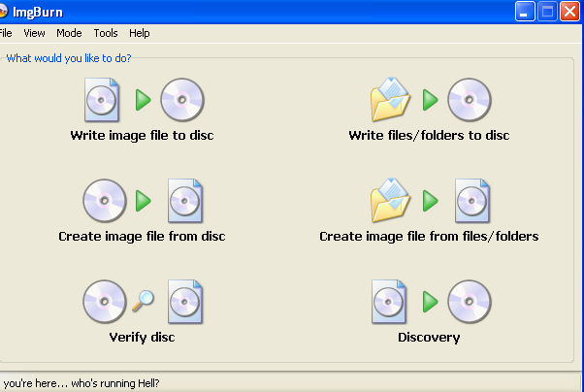Click the disc icon above 'Create image file from disc'
Screen dimensions: 584x392
105,201
